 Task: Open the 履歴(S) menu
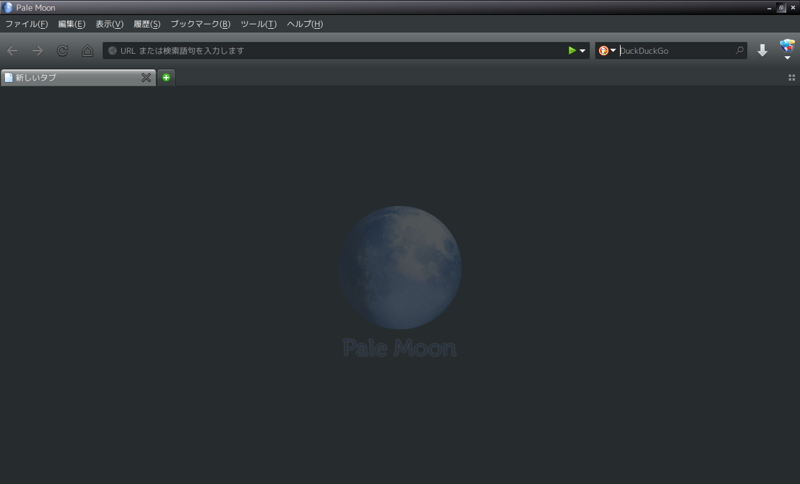tap(147, 24)
